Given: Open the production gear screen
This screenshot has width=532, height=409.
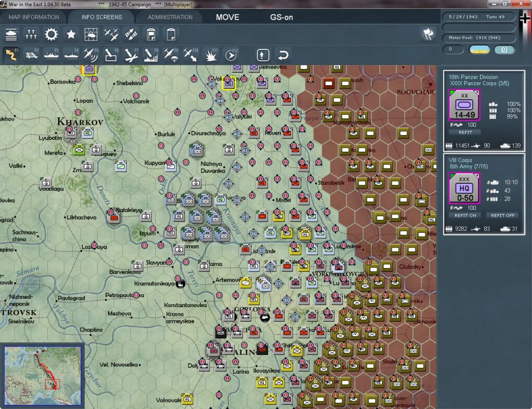Looking at the screenshot, I should click(x=51, y=34).
